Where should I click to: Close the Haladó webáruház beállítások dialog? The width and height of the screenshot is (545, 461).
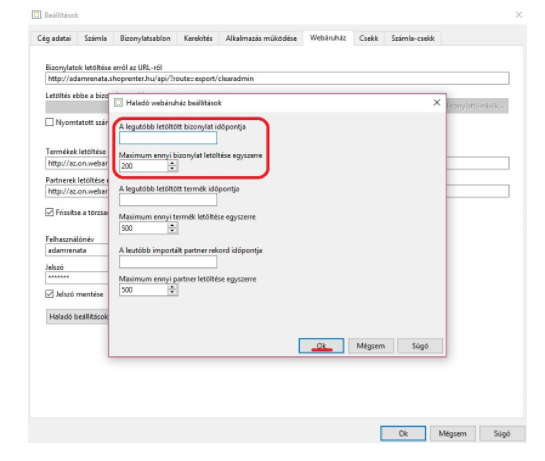coord(437,103)
